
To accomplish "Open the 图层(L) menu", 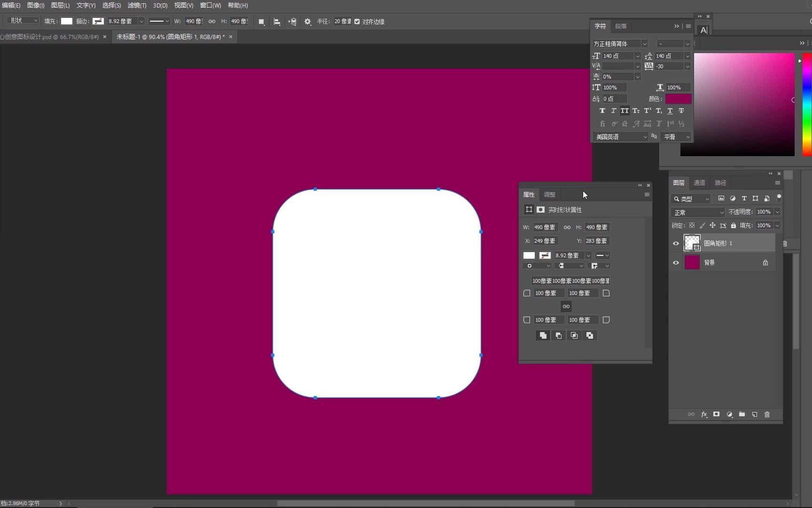I will pos(60,6).
